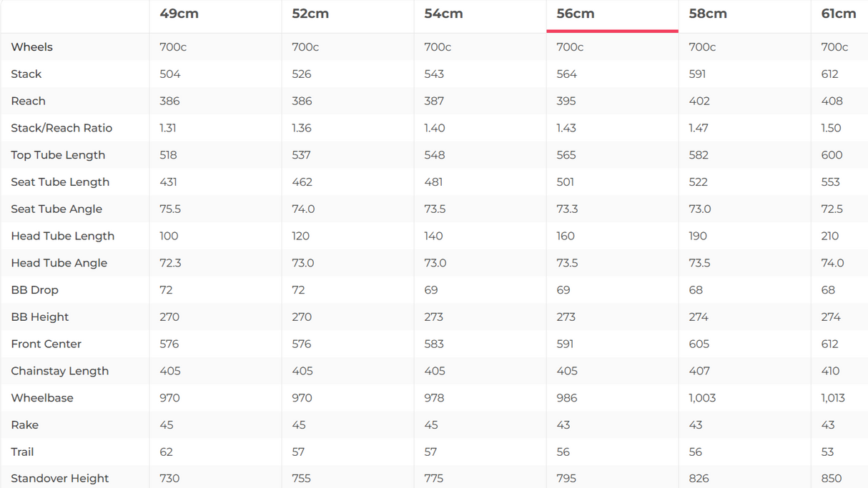Click the BB Drop row label
The image size is (868, 488).
tap(34, 290)
